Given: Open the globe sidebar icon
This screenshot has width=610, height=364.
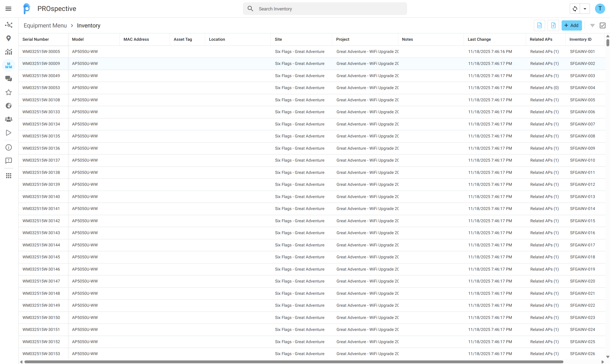Looking at the screenshot, I should pos(9,106).
